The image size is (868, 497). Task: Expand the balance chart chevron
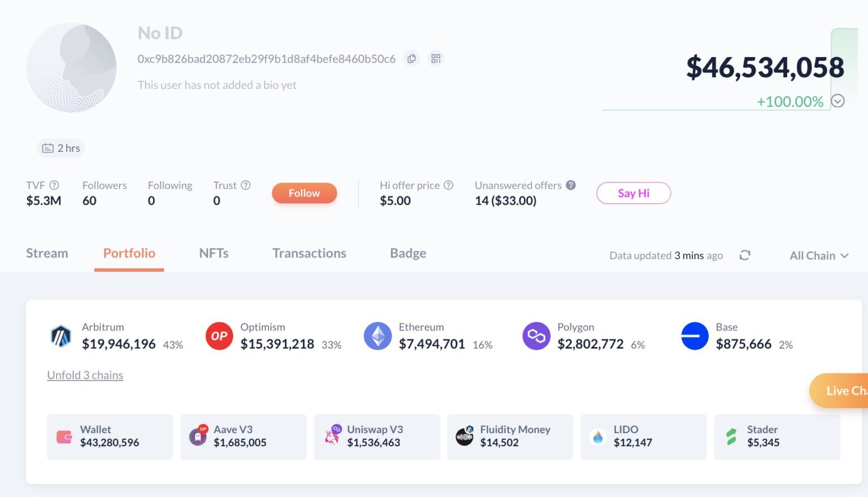[x=837, y=101]
